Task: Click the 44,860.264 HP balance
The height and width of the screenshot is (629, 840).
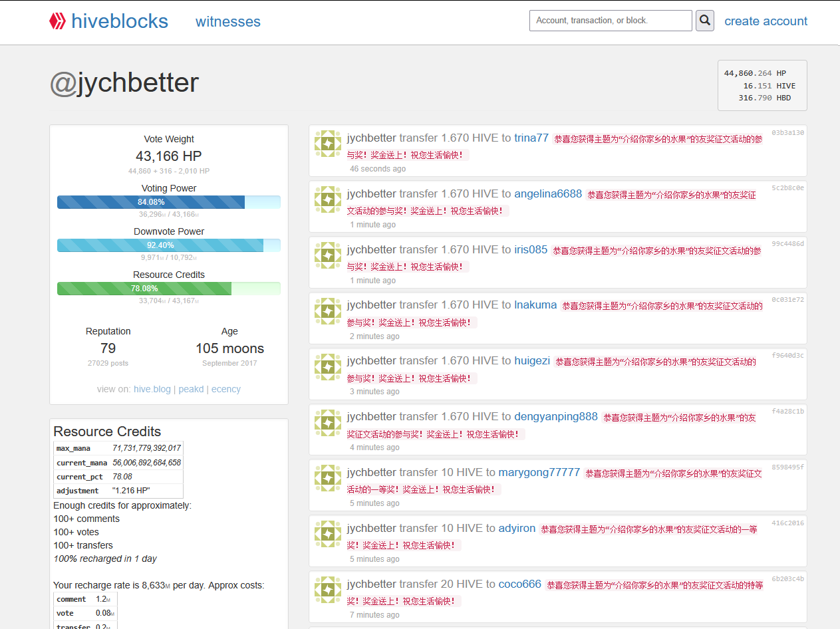Action: tap(755, 73)
